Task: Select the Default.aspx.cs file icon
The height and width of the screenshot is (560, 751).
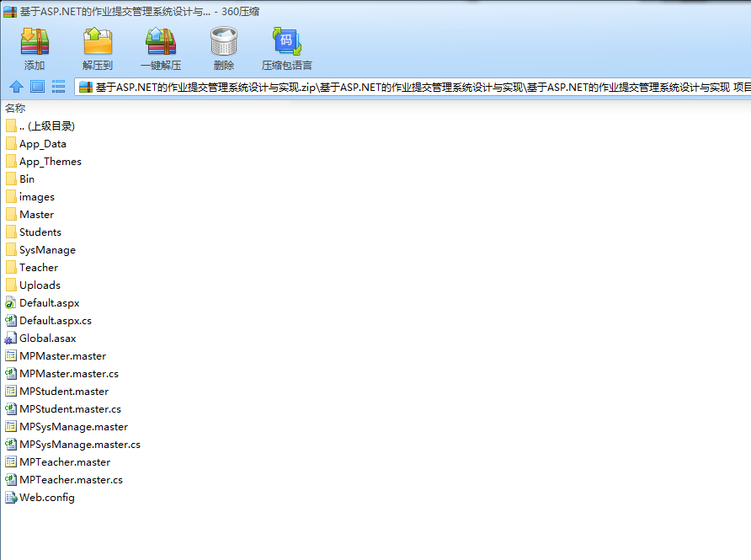Action: point(11,321)
